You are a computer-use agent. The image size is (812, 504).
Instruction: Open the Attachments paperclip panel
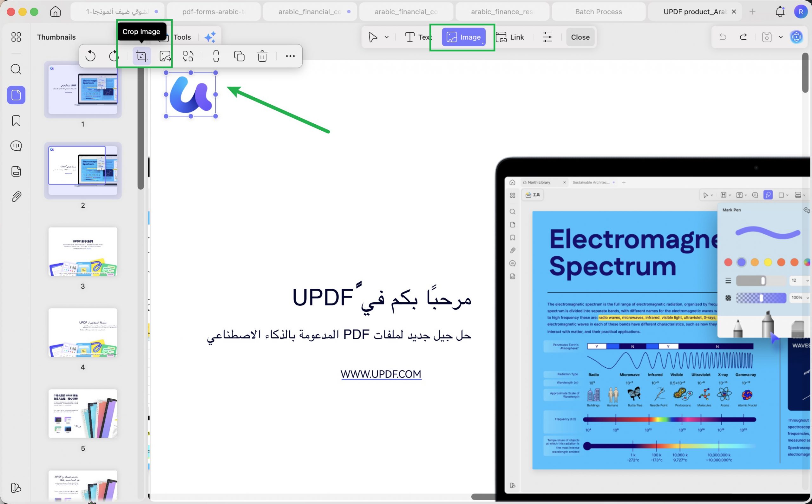pyautogui.click(x=16, y=197)
